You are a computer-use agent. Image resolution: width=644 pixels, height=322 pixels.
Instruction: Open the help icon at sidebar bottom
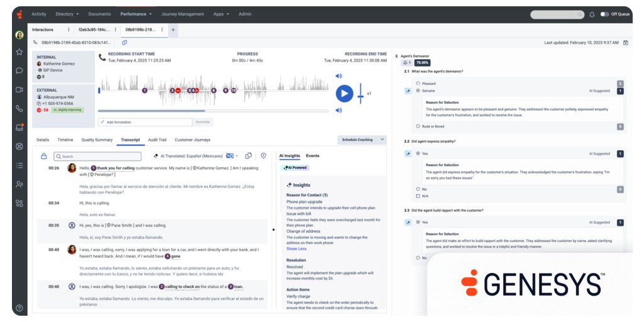tap(19, 308)
